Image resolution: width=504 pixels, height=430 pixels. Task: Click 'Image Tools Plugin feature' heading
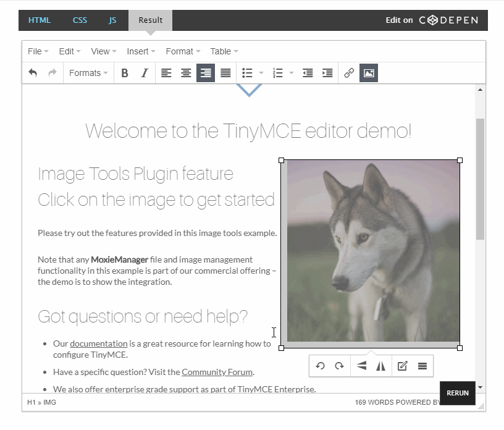136,174
